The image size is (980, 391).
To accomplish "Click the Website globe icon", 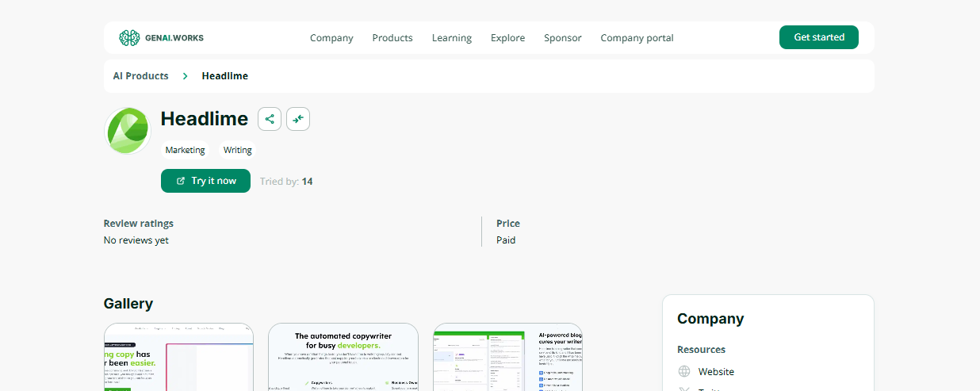I will tap(684, 372).
